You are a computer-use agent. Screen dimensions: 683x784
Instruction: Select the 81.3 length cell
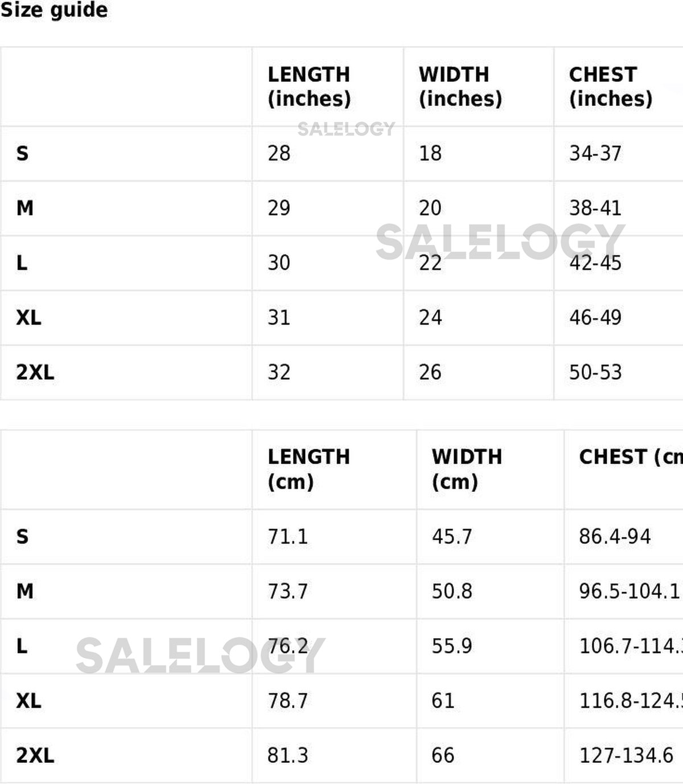pyautogui.click(x=287, y=755)
